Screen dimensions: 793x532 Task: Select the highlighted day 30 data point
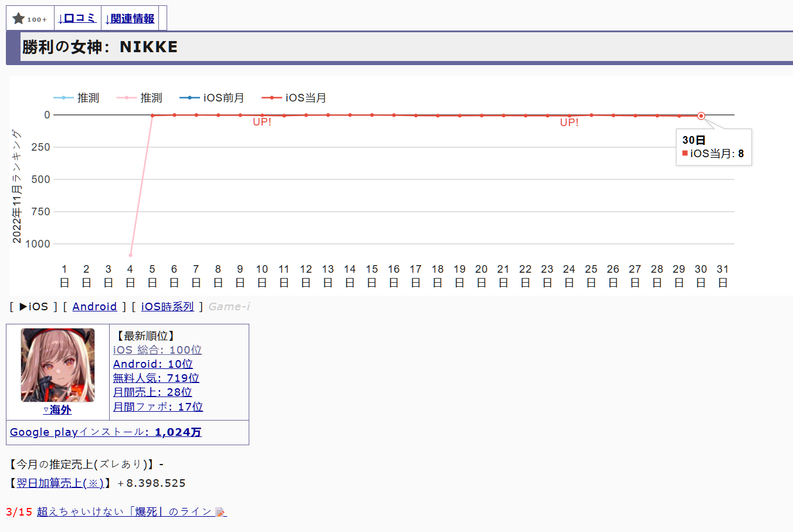point(701,116)
